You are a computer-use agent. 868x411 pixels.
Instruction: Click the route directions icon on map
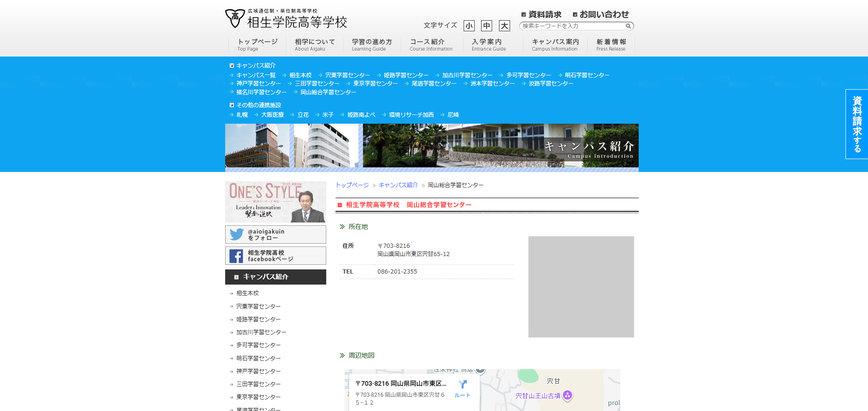point(462,384)
